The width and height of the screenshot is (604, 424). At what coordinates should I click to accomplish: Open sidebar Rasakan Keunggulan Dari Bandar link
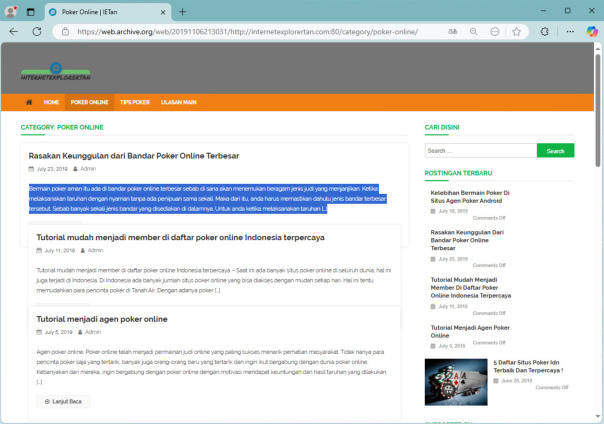tap(467, 240)
